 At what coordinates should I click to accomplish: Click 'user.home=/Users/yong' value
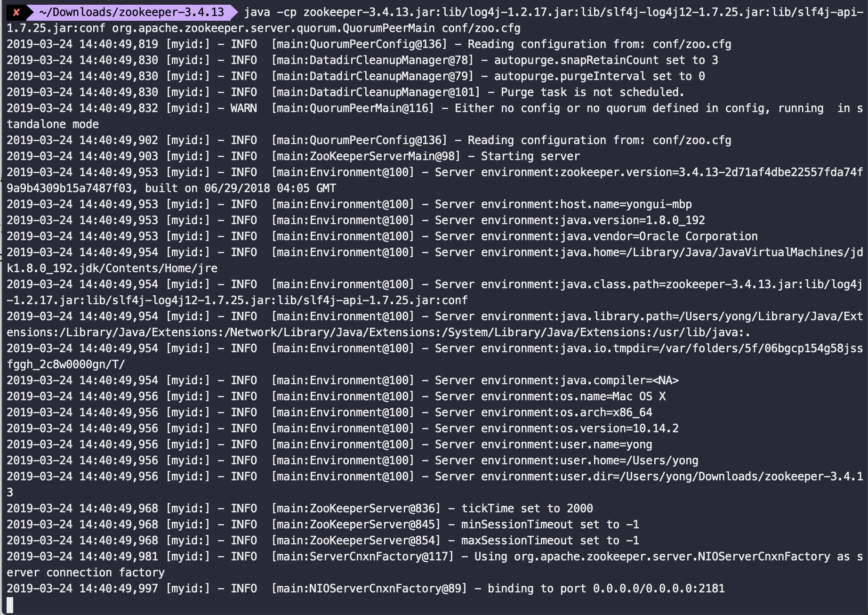click(629, 461)
